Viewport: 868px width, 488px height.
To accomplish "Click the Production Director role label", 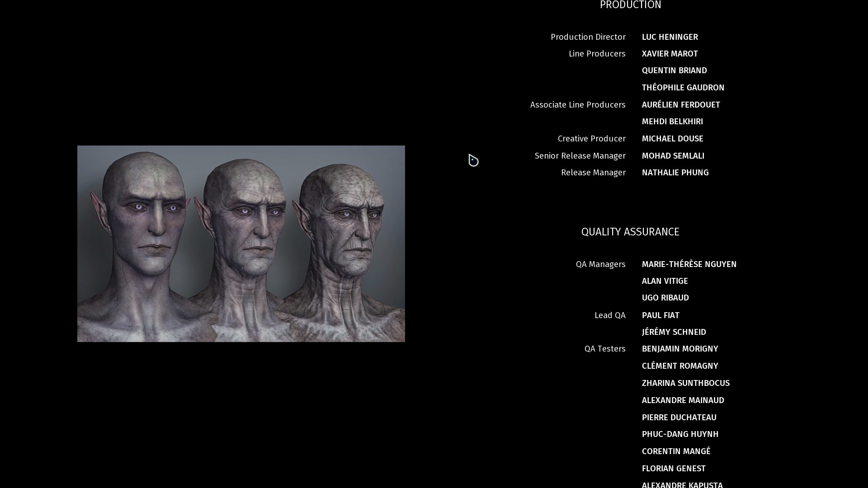I will pyautogui.click(x=588, y=37).
